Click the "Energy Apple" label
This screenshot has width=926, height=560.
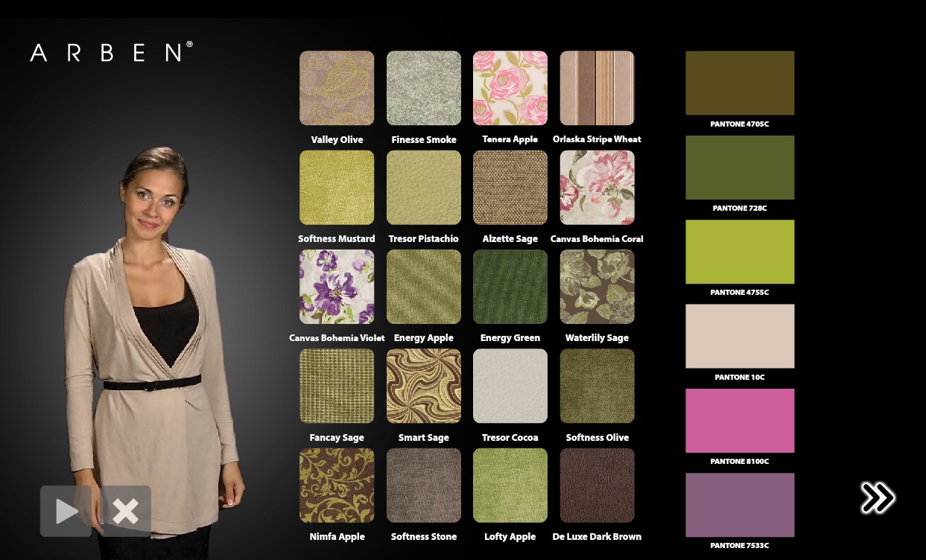pyautogui.click(x=424, y=338)
